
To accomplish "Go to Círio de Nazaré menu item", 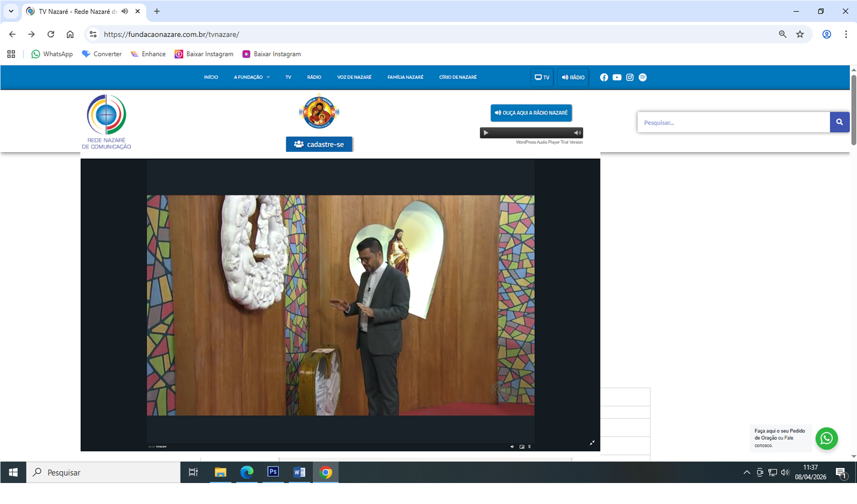I will tap(458, 77).
